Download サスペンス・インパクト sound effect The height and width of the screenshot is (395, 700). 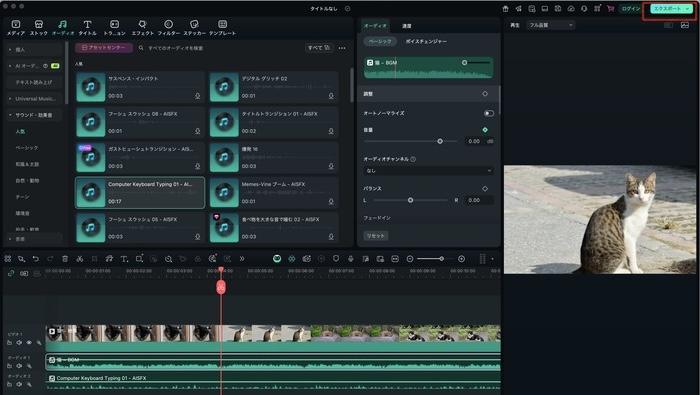coord(197,96)
